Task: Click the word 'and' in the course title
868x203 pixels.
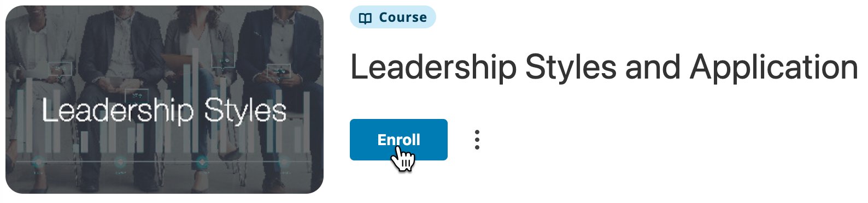Action: pos(653,67)
